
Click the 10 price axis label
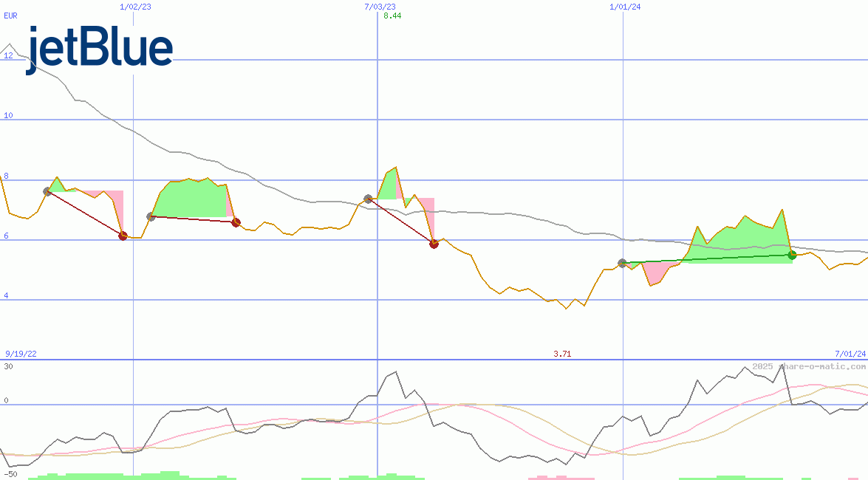(x=8, y=116)
